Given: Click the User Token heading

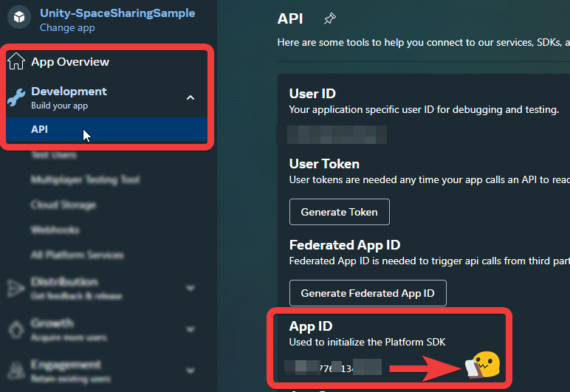Looking at the screenshot, I should (324, 164).
